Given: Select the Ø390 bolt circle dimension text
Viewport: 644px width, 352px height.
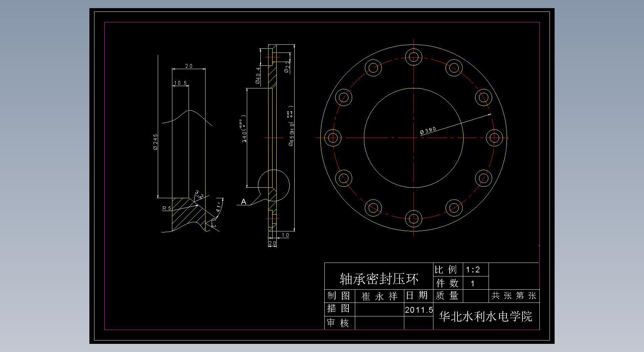Looking at the screenshot, I should coord(428,131).
